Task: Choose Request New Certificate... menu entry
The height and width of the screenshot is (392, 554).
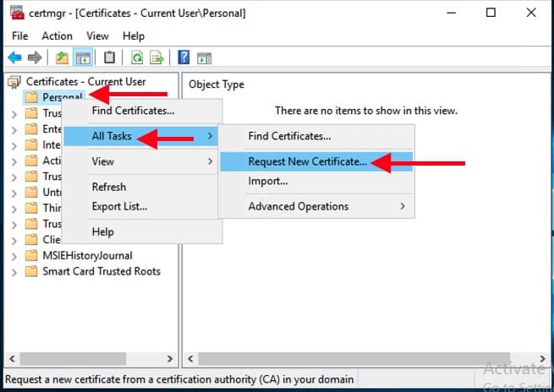Action: pos(307,161)
